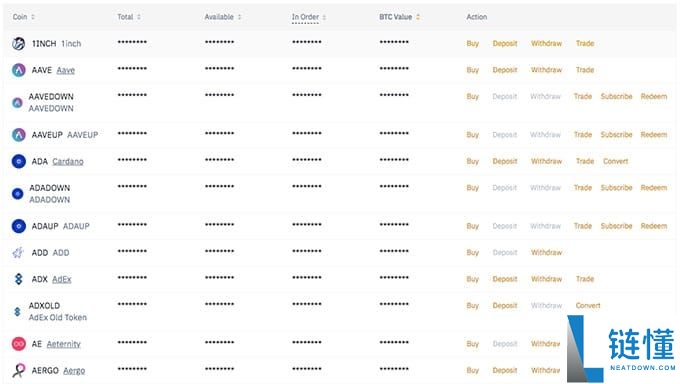680x384 pixels.
Task: Deposit AERGO from its row
Action: coord(505,370)
